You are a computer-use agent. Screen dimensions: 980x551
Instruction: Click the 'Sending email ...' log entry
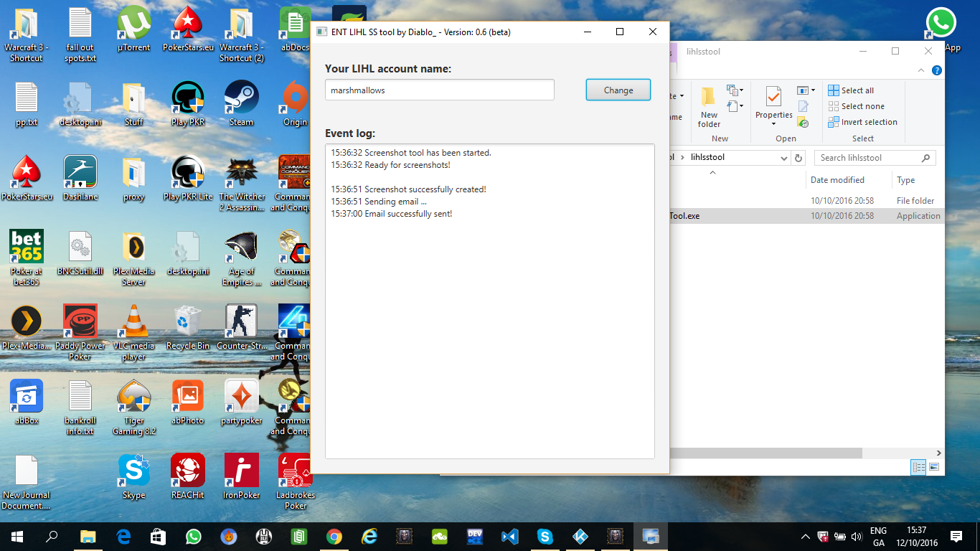click(x=379, y=202)
